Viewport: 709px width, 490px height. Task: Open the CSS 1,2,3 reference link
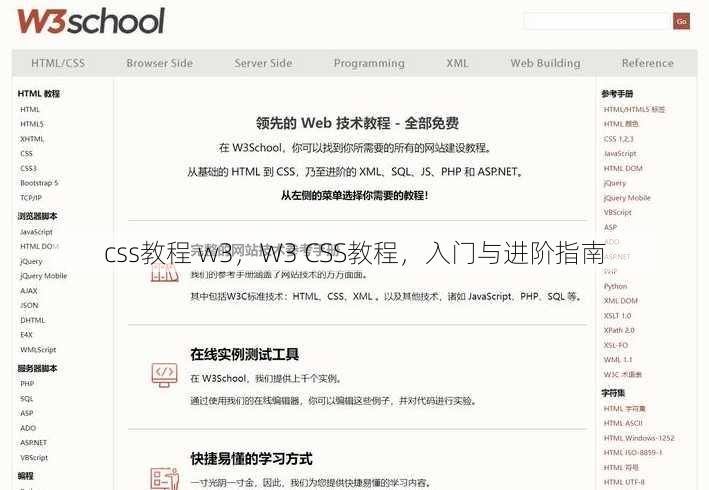(619, 139)
